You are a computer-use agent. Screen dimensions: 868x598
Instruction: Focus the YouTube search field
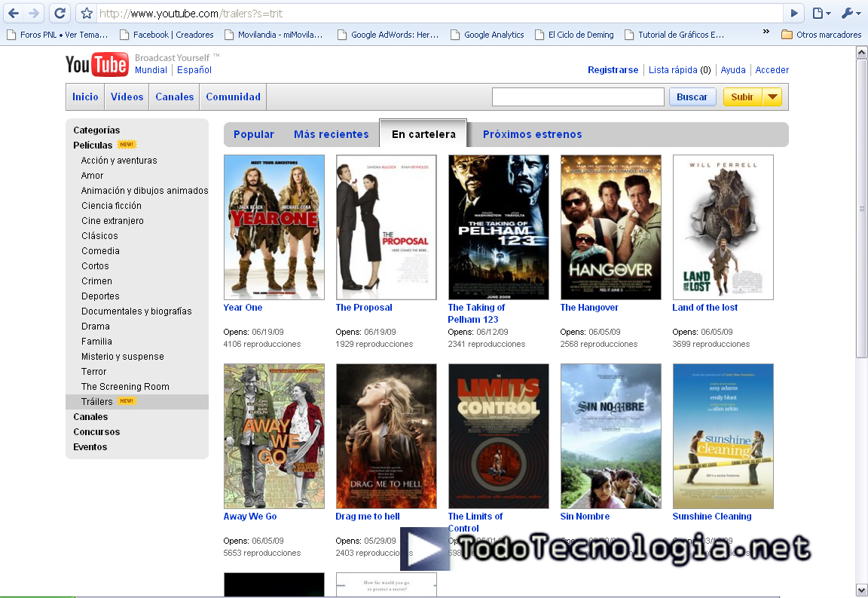coord(578,97)
